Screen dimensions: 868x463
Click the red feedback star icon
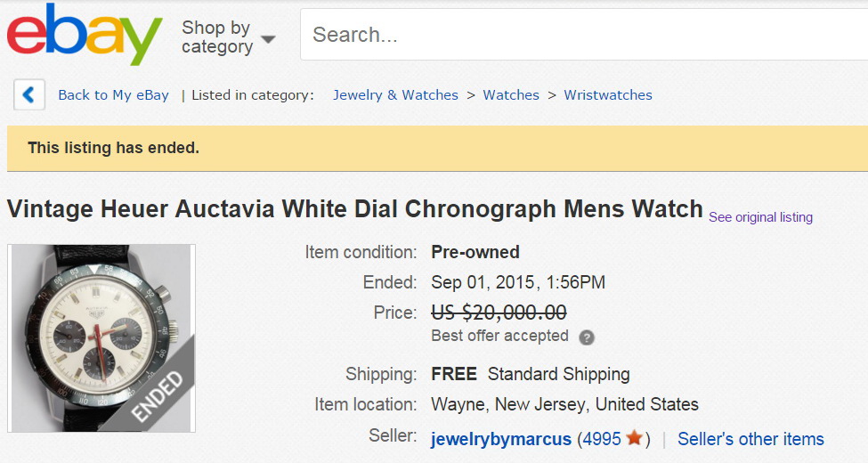pyautogui.click(x=634, y=439)
